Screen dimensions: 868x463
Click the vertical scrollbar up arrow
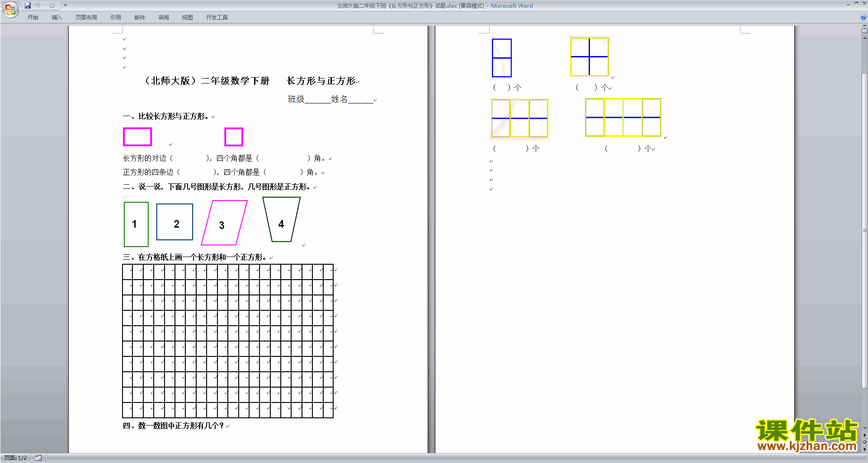[x=864, y=38]
